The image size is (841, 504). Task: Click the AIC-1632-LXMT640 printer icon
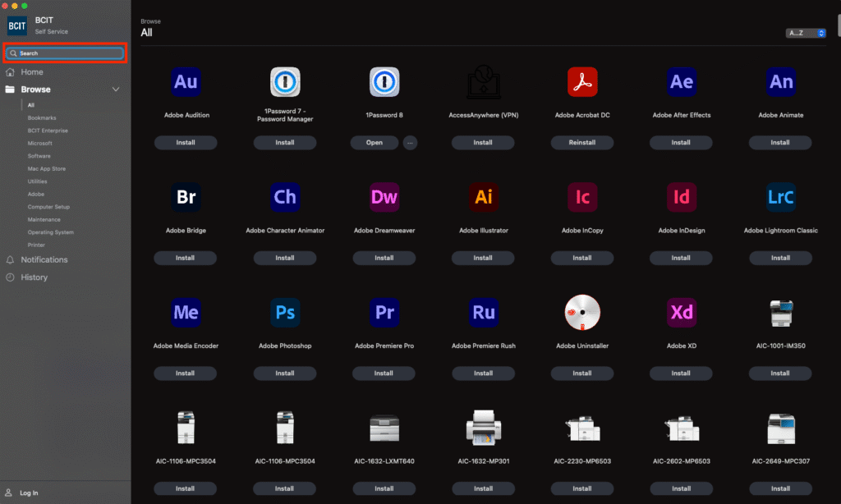pos(384,428)
